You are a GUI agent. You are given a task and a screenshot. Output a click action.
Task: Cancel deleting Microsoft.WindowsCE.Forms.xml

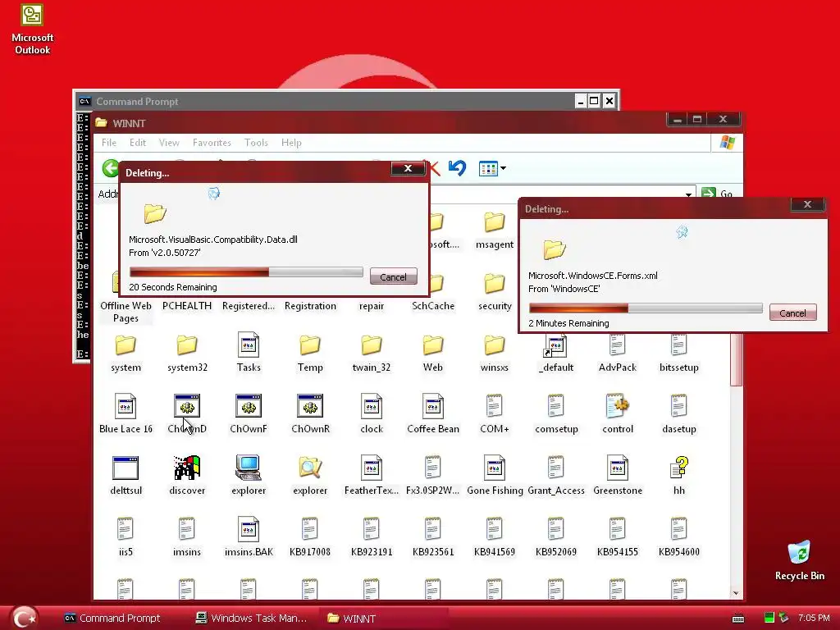[793, 313]
